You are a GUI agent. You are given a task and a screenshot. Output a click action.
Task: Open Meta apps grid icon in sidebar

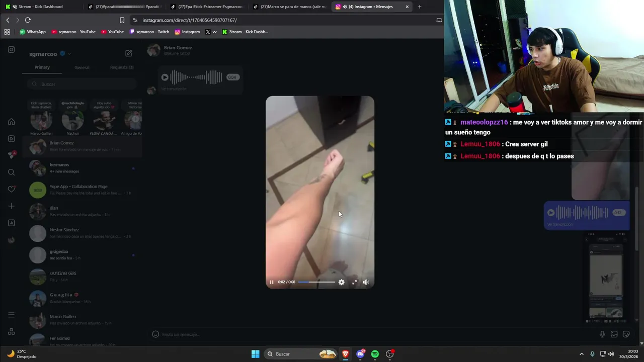click(11, 331)
